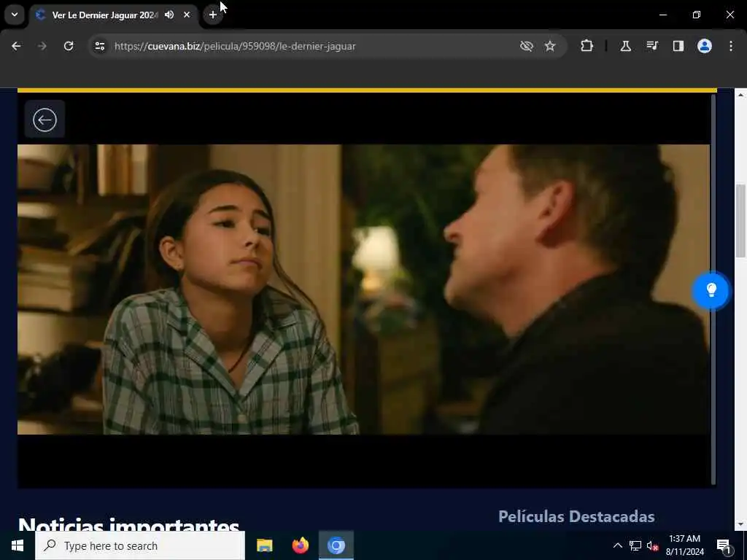Click the page vertical scrollbar thumb
747x560 pixels.
click(740, 222)
